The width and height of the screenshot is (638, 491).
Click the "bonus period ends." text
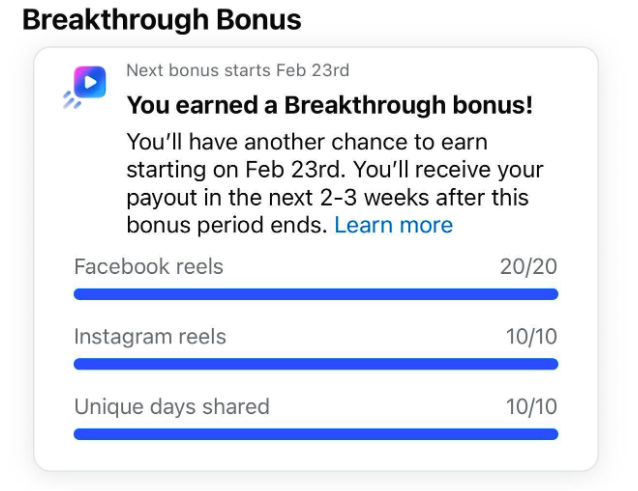227,225
